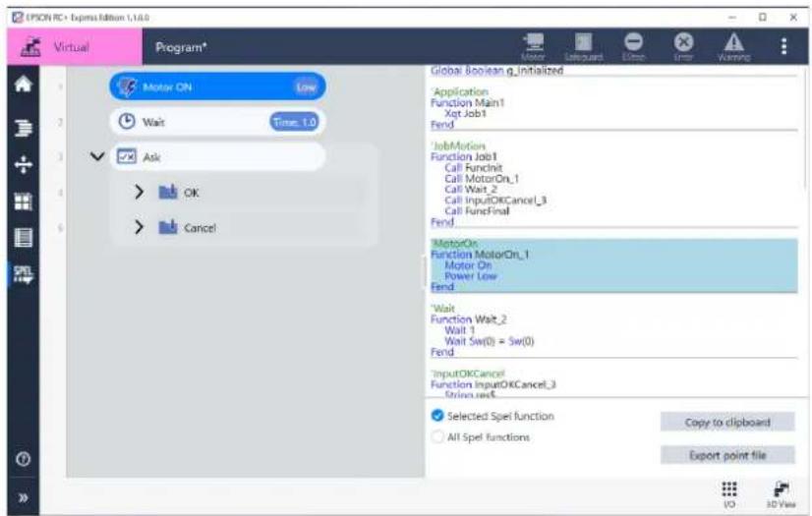Click the Xqt Job1 code line

click(466, 113)
